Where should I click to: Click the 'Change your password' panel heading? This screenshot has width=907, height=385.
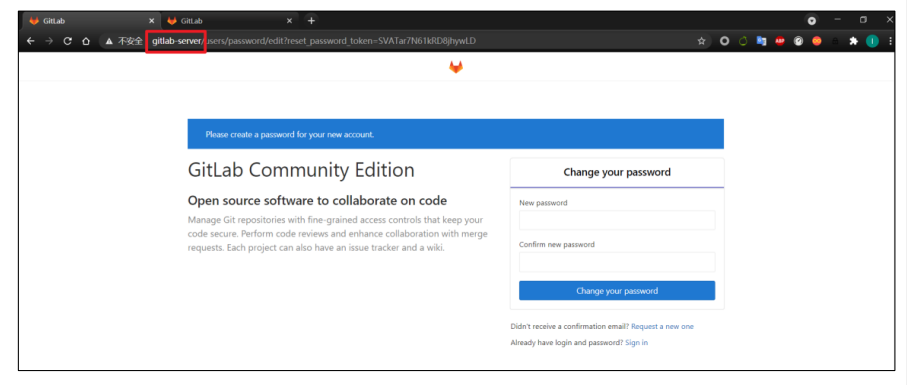(x=617, y=172)
